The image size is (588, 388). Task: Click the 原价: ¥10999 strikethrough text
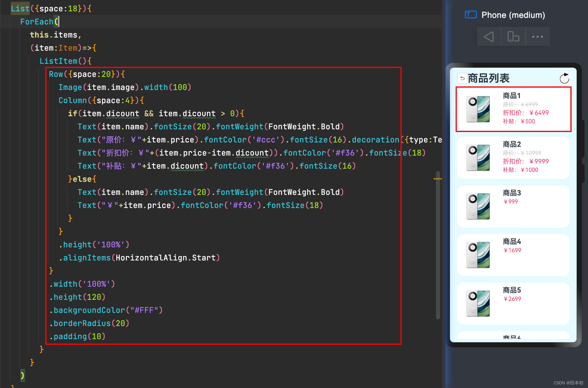click(x=522, y=153)
